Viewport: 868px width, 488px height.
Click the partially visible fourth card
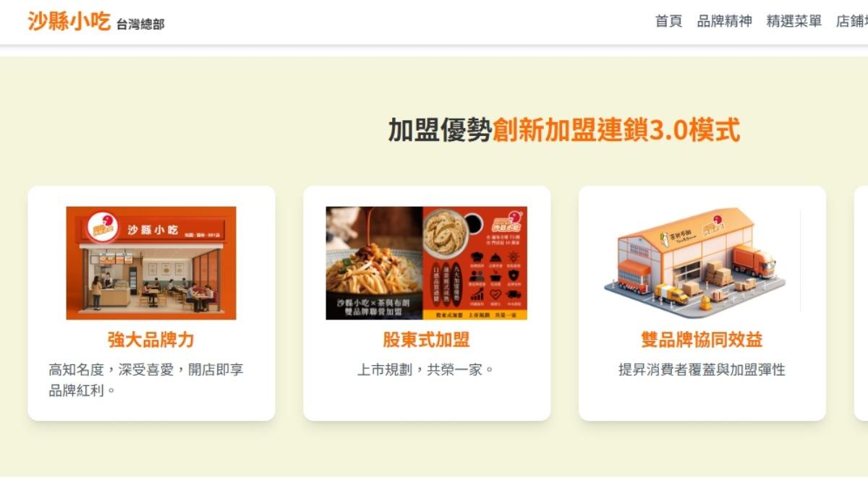coord(861,303)
